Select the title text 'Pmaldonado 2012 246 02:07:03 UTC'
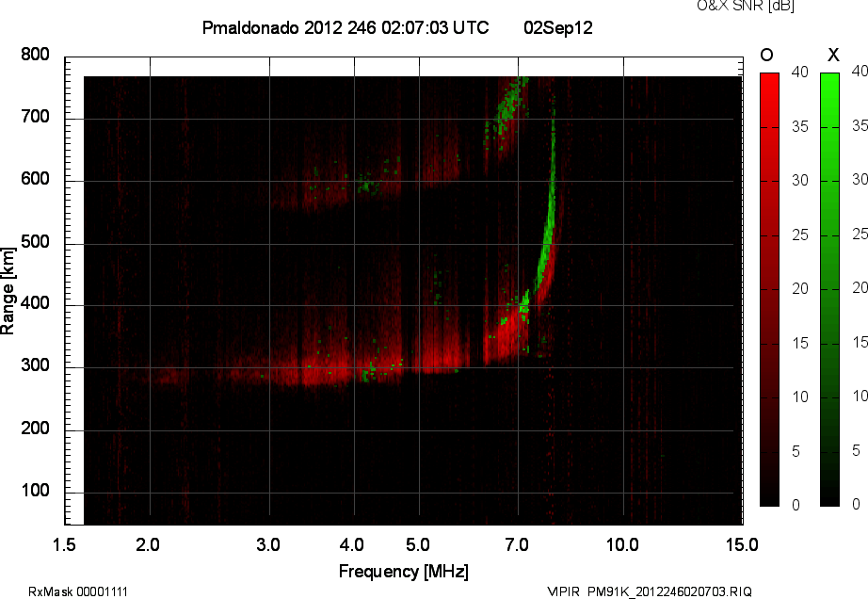This screenshot has width=868, height=599. 346,27
